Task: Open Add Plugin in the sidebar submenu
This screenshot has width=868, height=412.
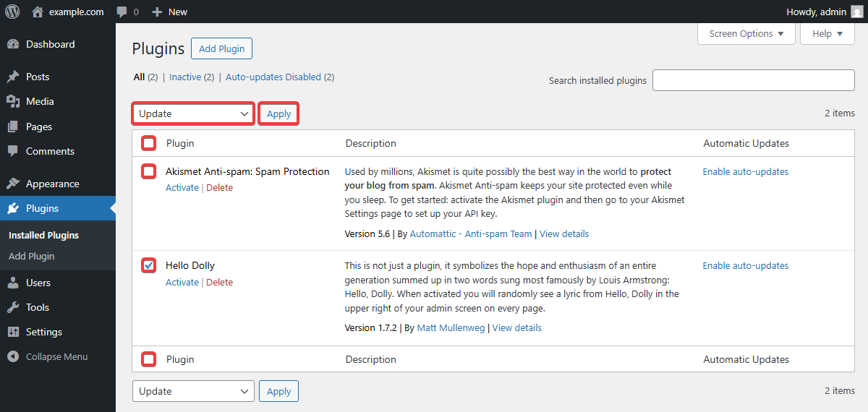Action: (x=31, y=256)
